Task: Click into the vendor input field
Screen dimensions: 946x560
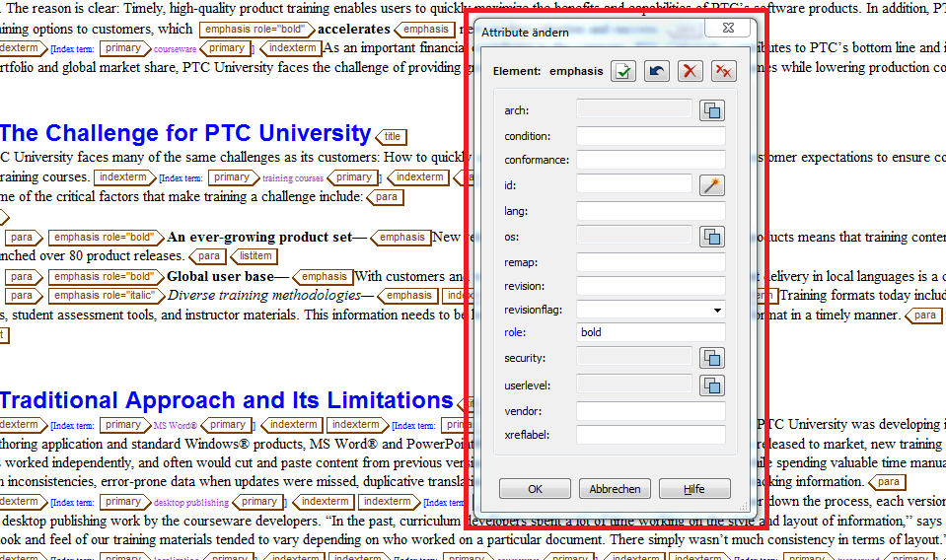Action: tap(650, 411)
